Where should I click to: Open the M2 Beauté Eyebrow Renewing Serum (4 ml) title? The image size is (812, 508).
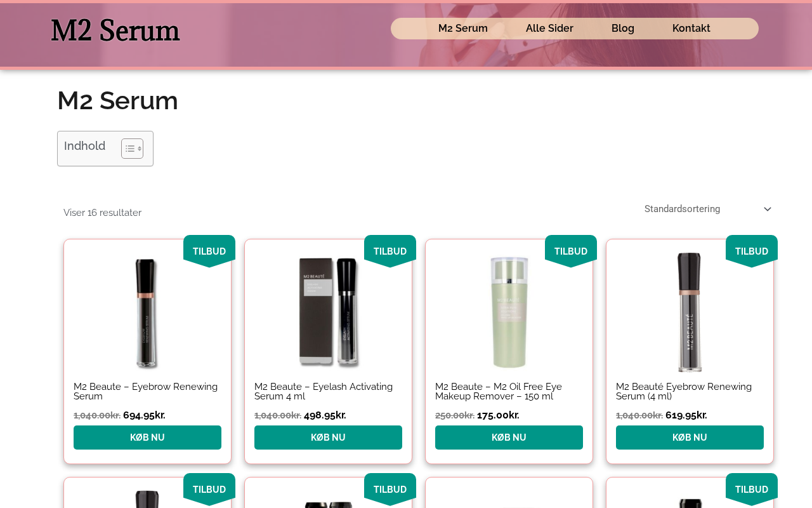click(684, 391)
